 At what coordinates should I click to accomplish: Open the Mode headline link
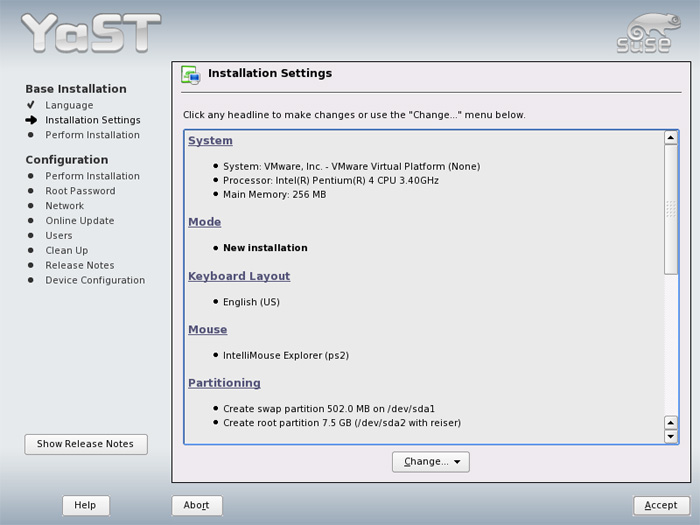pos(204,222)
